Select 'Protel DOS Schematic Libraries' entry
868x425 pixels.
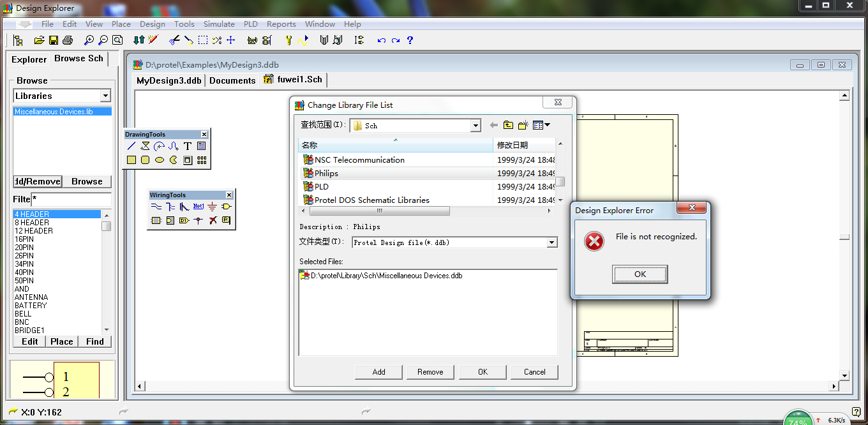(372, 200)
